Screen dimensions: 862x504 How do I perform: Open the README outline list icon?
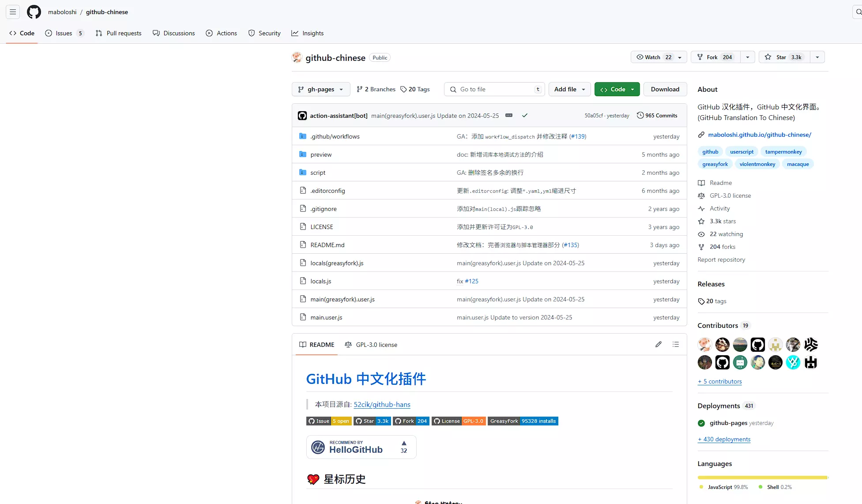tap(675, 344)
